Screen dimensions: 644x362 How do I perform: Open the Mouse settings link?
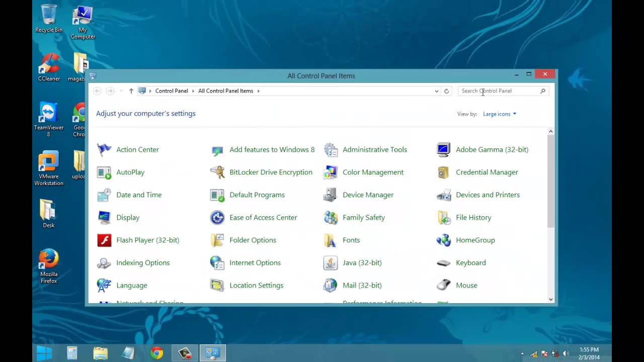tap(466, 285)
